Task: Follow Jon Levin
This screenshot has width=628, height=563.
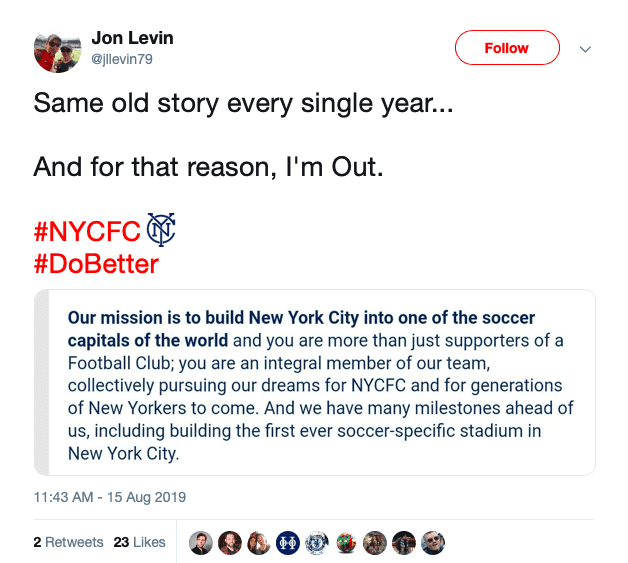Action: pyautogui.click(x=507, y=48)
